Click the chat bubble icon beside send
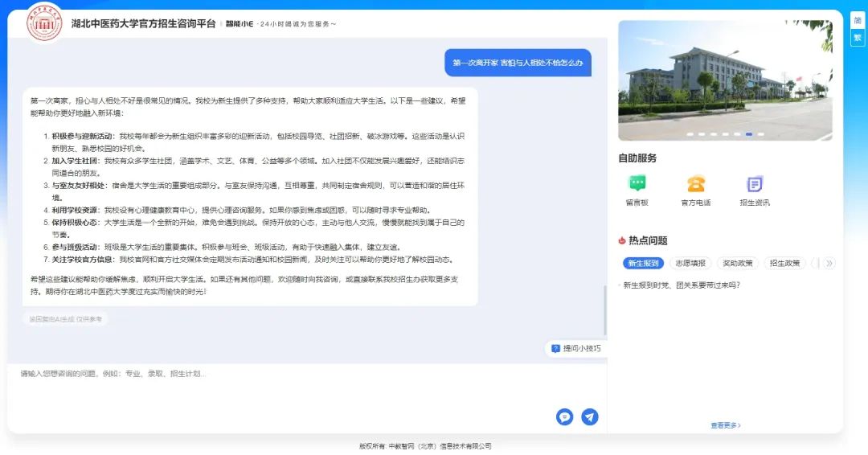868x455 pixels. (564, 416)
